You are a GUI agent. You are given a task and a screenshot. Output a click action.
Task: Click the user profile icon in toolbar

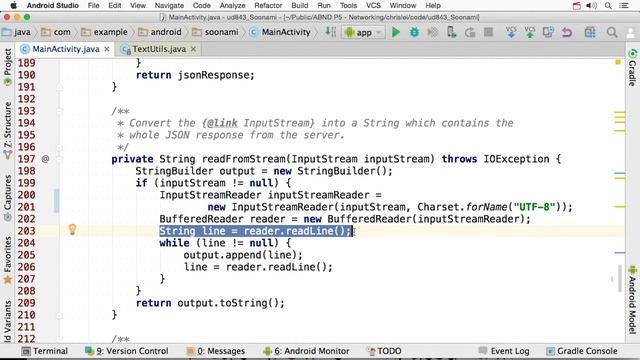coord(632,33)
